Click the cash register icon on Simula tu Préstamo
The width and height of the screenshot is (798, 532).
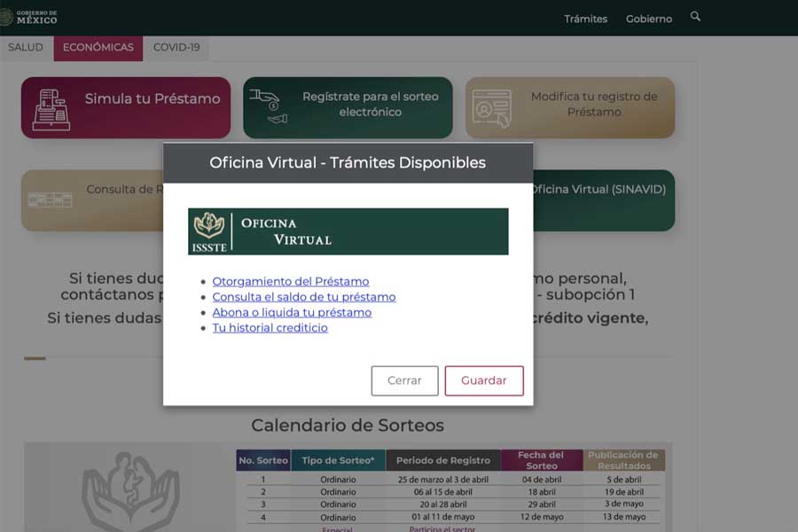[x=51, y=109]
